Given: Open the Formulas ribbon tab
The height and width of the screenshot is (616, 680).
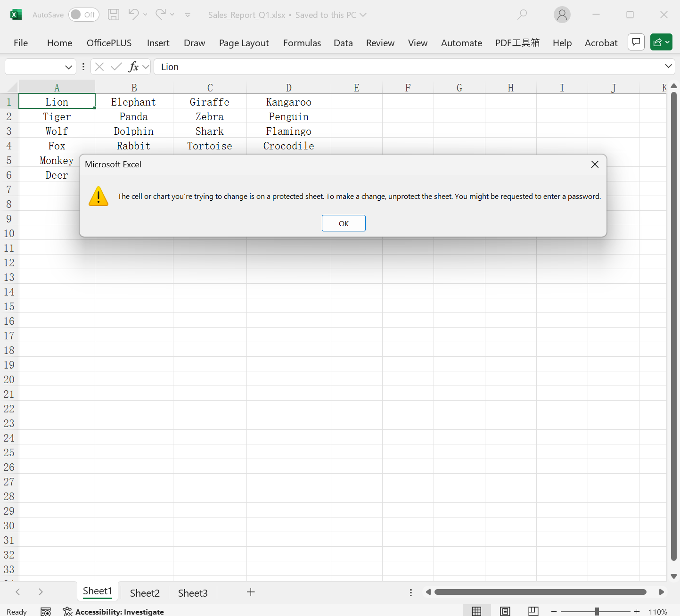Looking at the screenshot, I should coord(302,43).
